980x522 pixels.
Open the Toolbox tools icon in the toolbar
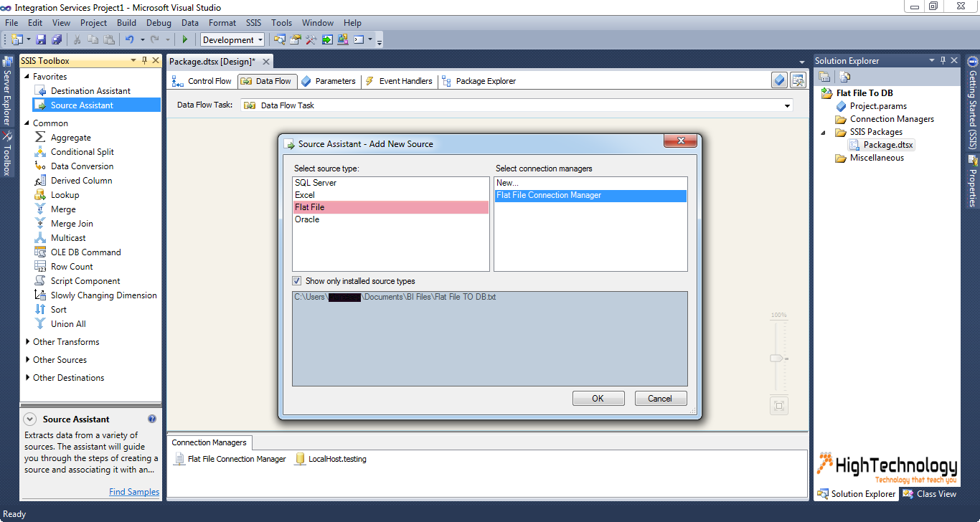[x=311, y=39]
